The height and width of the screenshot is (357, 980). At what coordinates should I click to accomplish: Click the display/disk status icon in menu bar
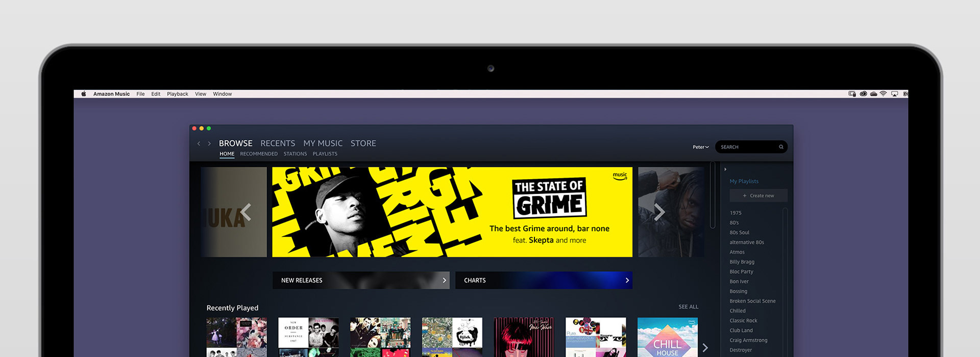click(852, 94)
